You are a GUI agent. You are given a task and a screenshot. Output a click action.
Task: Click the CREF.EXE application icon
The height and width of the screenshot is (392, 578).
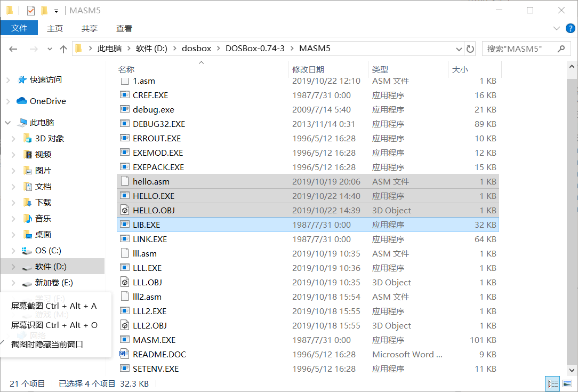tap(125, 95)
